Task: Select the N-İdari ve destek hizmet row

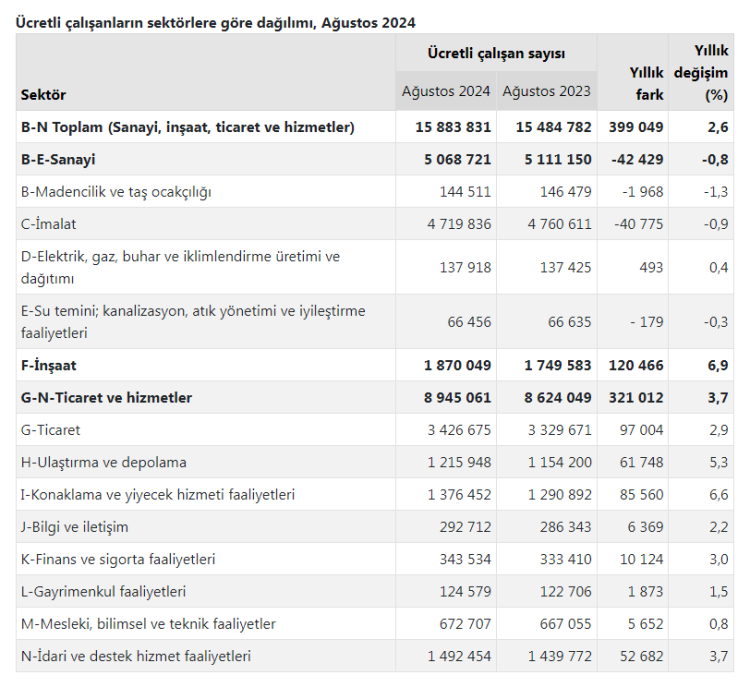Action: point(135,656)
